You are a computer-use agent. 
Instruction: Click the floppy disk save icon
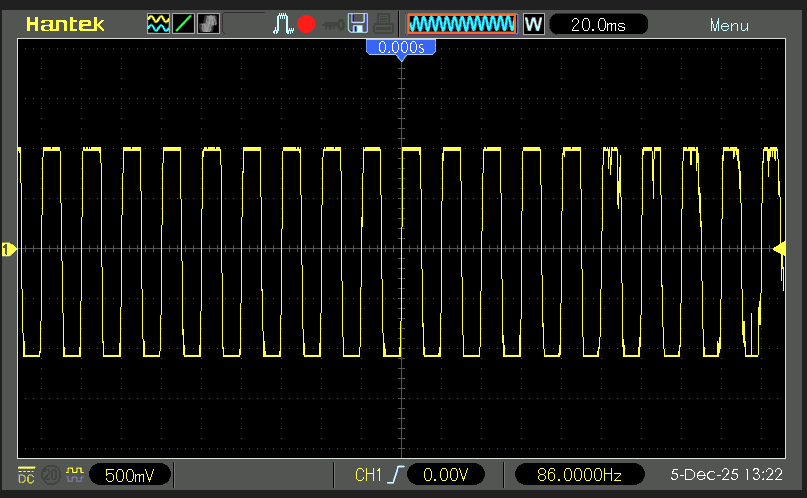pyautogui.click(x=358, y=24)
